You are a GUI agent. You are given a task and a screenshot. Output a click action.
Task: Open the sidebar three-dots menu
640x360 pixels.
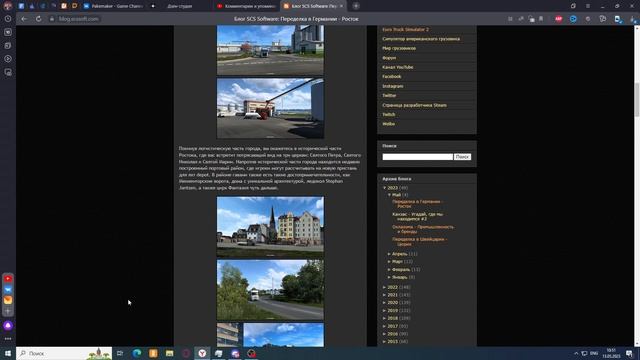(8, 339)
